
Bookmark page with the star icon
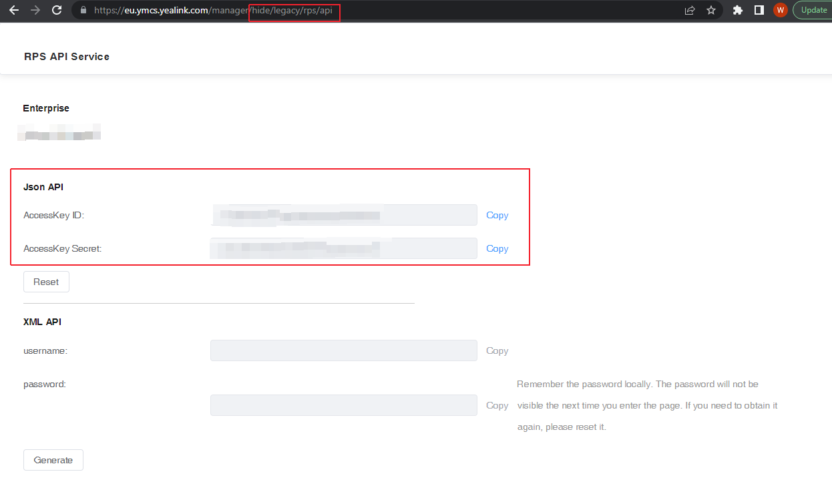711,10
